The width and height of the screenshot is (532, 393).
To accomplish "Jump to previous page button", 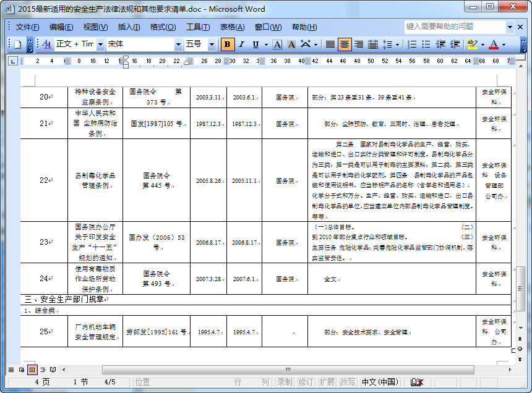I will [520, 339].
